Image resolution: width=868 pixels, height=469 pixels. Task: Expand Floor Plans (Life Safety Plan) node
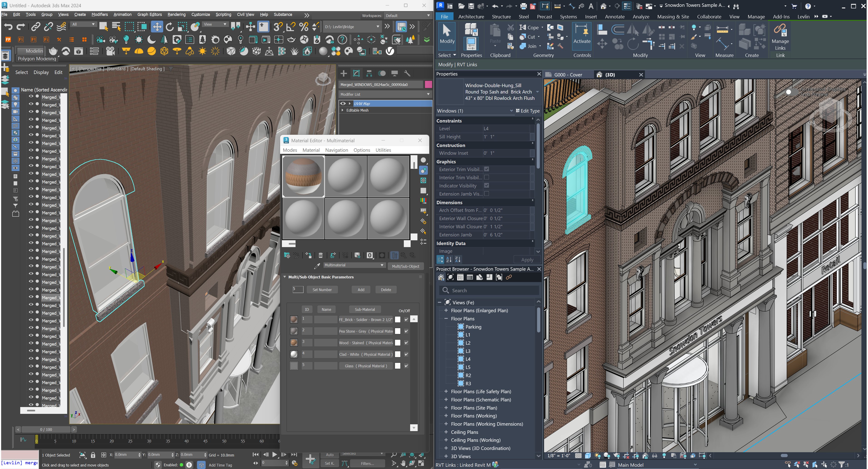click(x=446, y=391)
